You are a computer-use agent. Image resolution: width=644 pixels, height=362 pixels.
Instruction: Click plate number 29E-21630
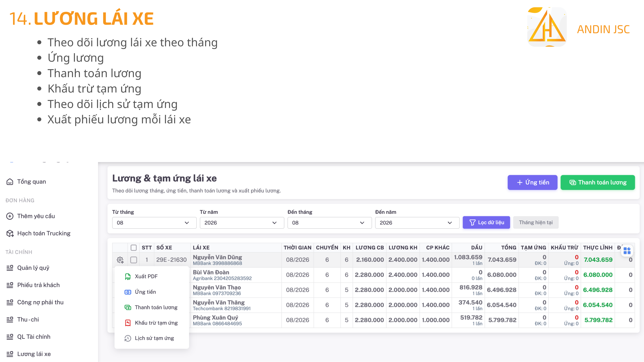(x=171, y=260)
